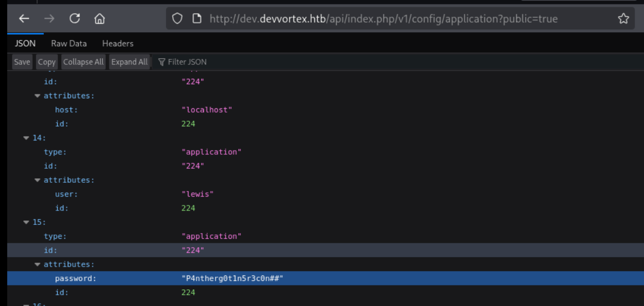Collapse the attributes node containing user

[38, 180]
